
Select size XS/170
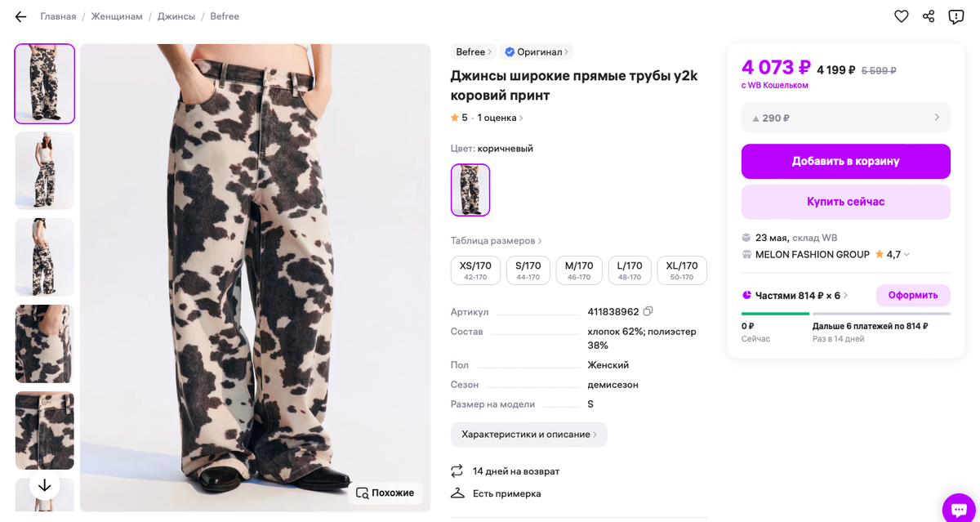point(475,270)
